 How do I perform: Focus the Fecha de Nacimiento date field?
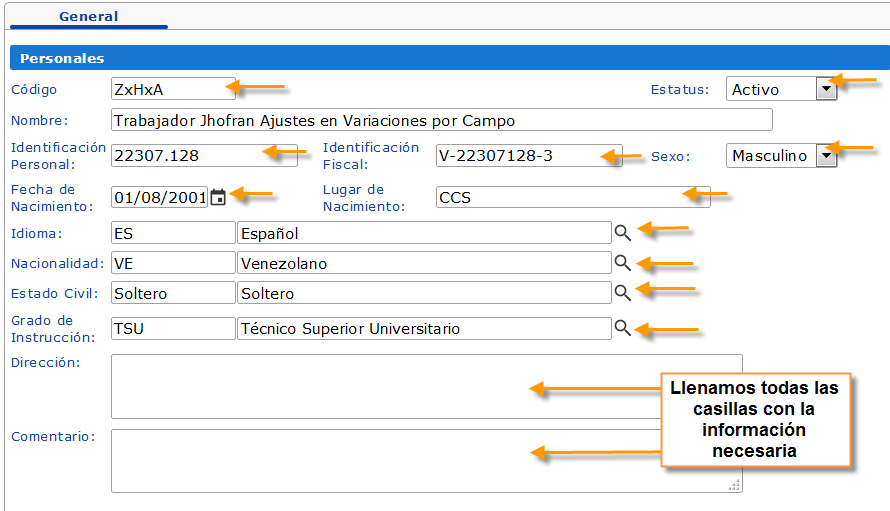coord(159,197)
